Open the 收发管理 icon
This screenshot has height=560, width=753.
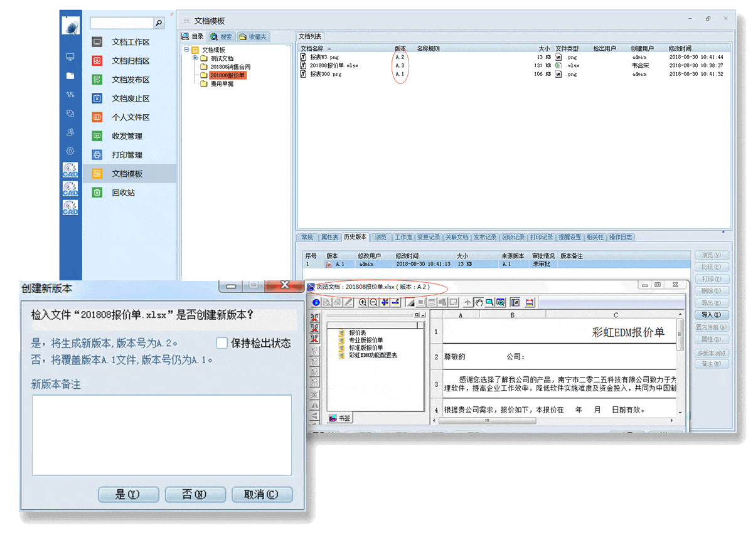(97, 136)
